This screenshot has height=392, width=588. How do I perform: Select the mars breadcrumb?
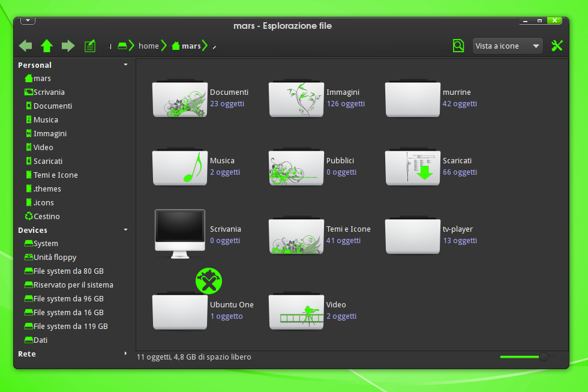[187, 46]
